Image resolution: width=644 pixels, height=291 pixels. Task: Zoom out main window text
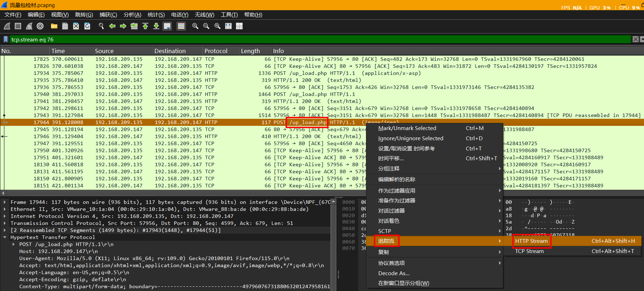tap(206, 26)
